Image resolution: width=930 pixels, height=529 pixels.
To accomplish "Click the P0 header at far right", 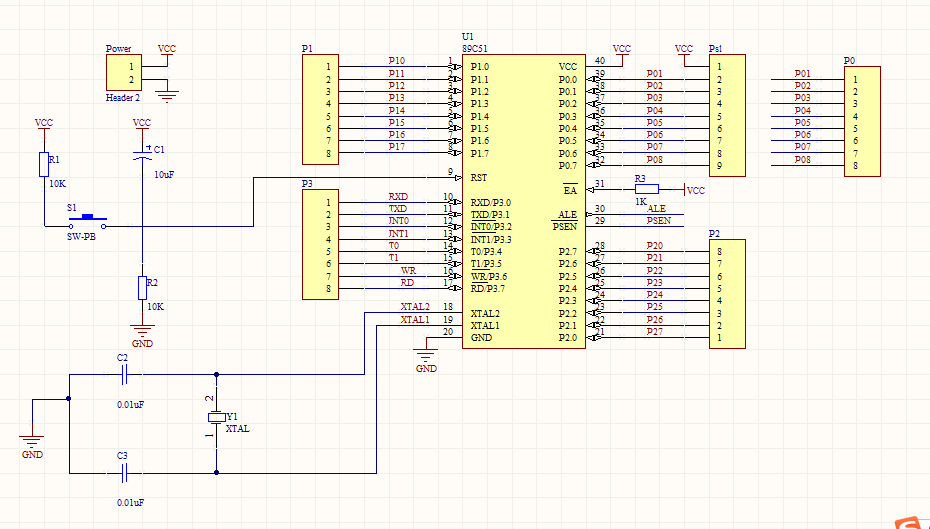I will 860,121.
